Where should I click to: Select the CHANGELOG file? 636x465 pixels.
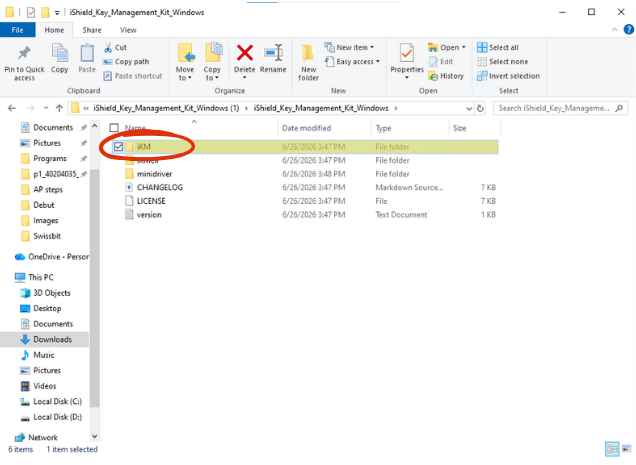pyautogui.click(x=159, y=187)
